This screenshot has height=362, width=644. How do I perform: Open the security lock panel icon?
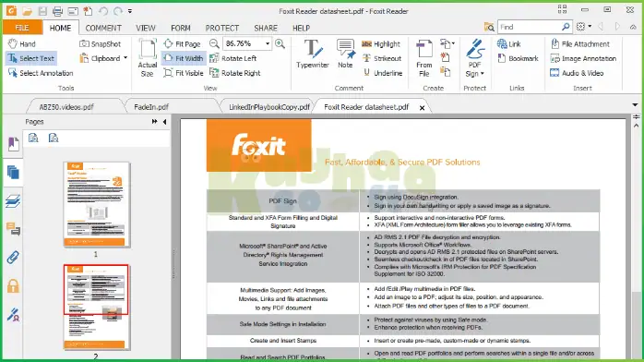point(13,286)
